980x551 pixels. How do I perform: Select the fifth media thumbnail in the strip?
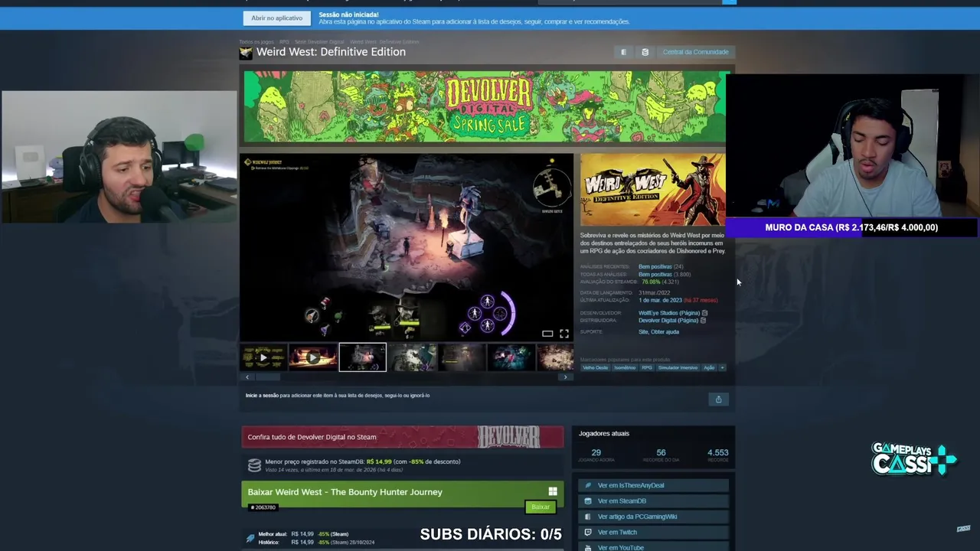(x=462, y=357)
